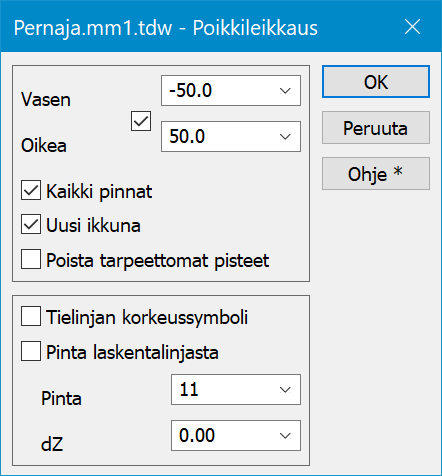Cancel with the Peruuta button
442x476 pixels.
[x=376, y=128]
